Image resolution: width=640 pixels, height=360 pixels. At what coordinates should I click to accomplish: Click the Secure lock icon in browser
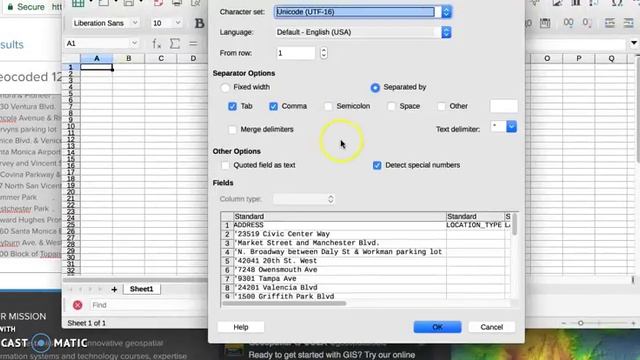pos(10,7)
